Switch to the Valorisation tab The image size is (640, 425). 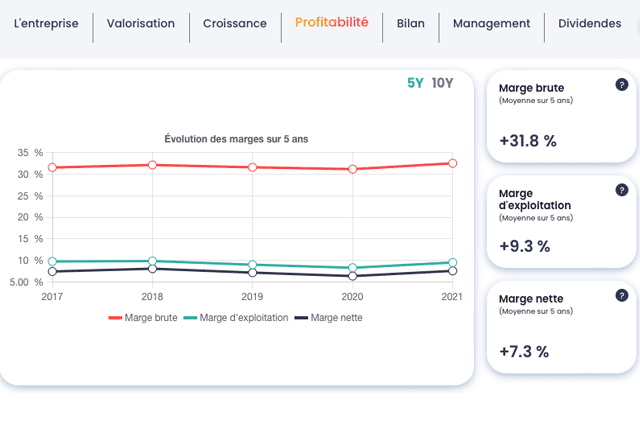[x=141, y=24]
